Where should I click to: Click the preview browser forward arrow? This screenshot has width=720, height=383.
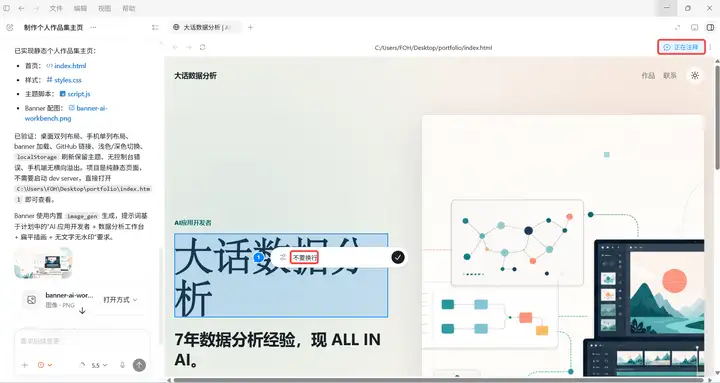[x=189, y=47]
